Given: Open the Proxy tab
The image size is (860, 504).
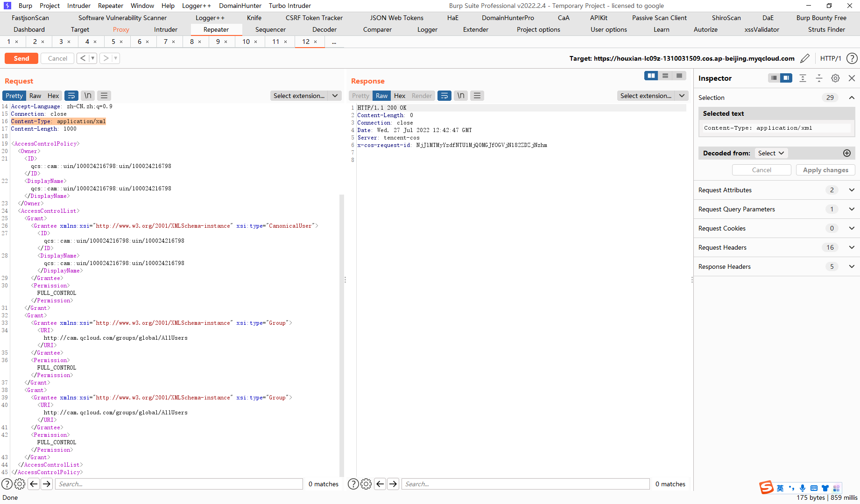Looking at the screenshot, I should tap(121, 29).
